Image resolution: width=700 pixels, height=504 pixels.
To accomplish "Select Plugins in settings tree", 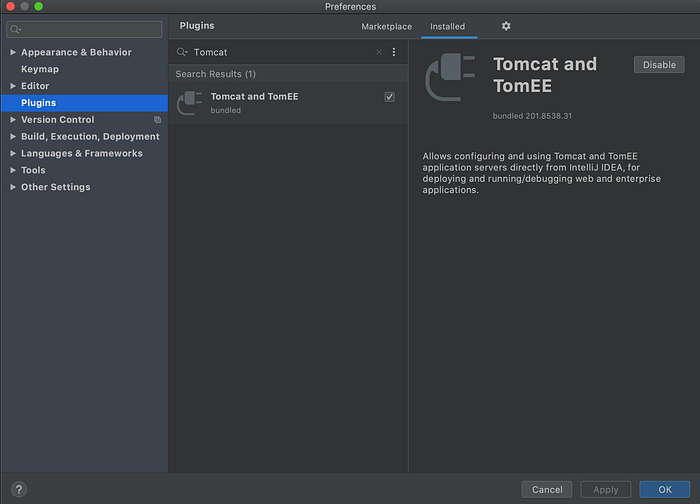I will tap(85, 103).
